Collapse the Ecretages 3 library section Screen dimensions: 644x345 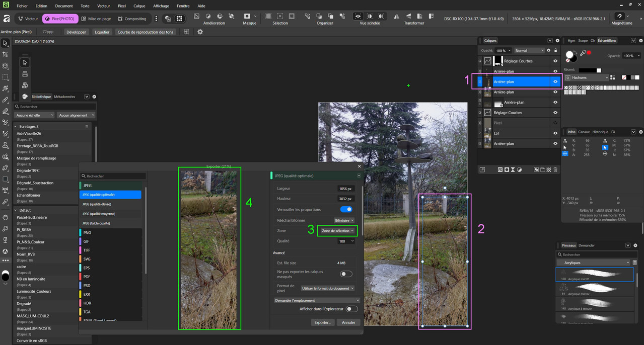tap(16, 126)
